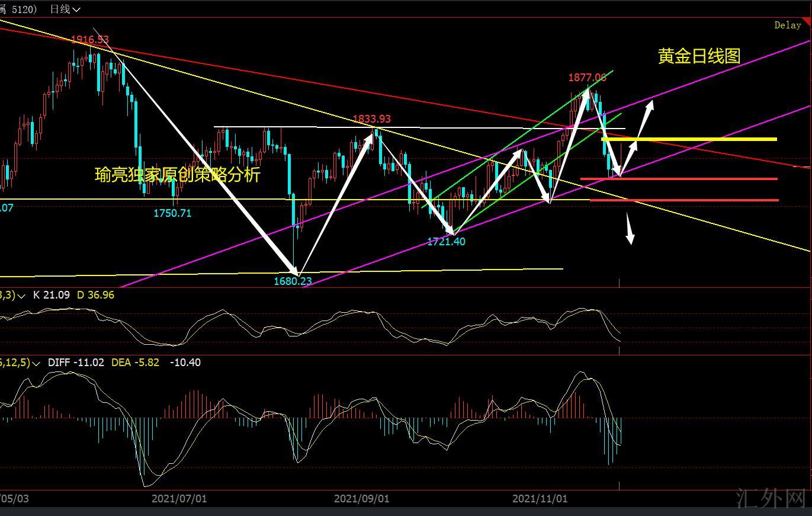Click the 黄金日线图 chart title annotation
Screen dimensions: 812x516
click(699, 56)
